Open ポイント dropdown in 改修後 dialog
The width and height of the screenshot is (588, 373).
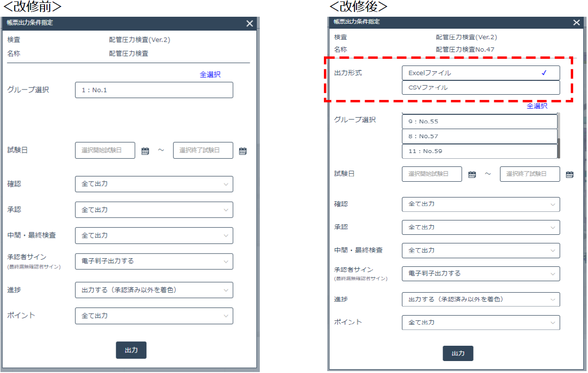[480, 323]
